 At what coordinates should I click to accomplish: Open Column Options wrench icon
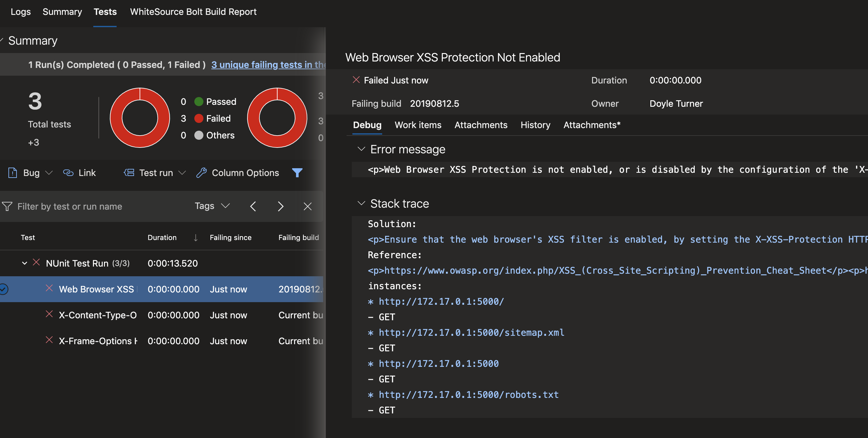click(x=201, y=173)
